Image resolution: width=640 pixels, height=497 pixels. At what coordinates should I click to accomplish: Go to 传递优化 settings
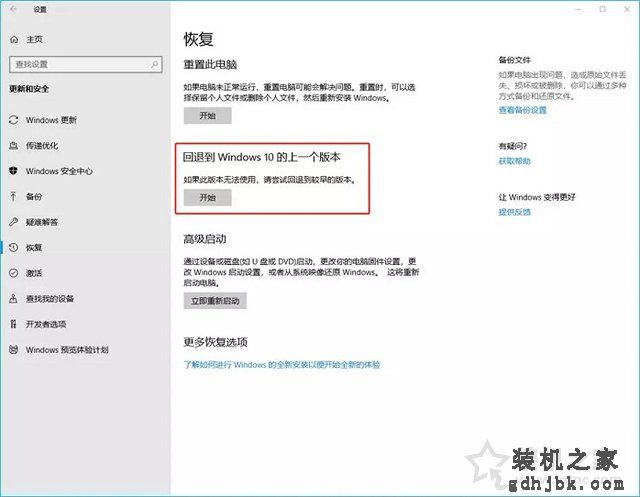point(42,146)
